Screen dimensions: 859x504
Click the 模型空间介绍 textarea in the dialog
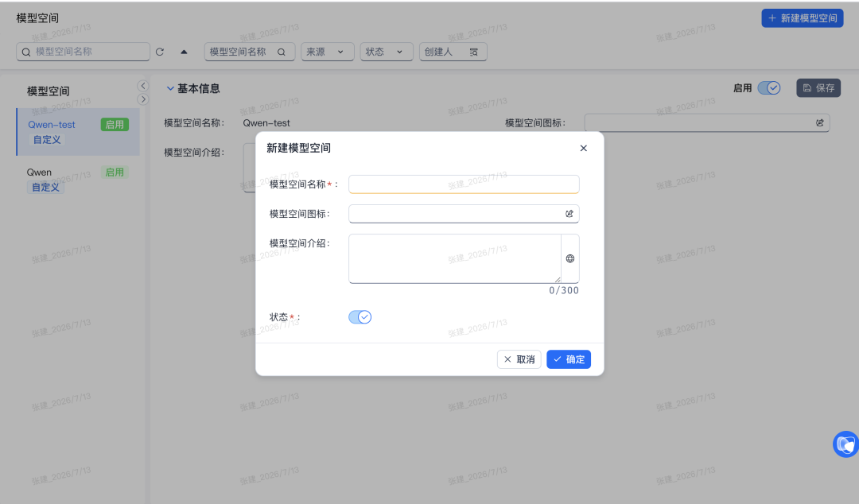tap(455, 258)
